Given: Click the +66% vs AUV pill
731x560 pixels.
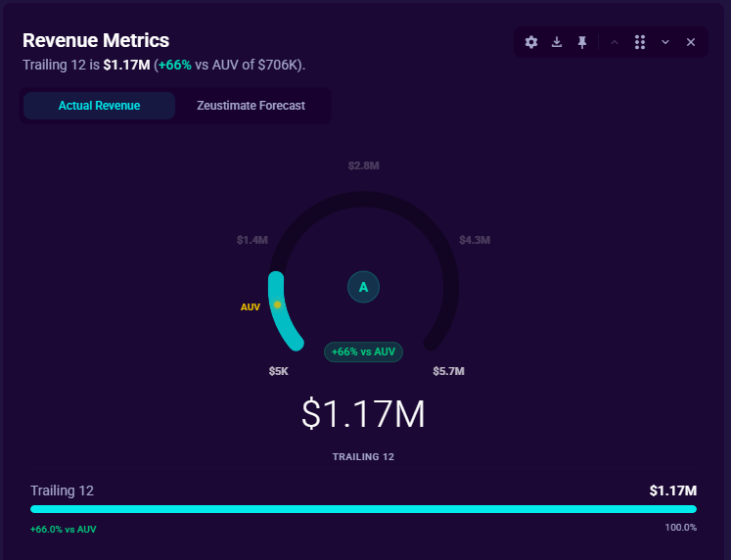Looking at the screenshot, I should [x=364, y=351].
